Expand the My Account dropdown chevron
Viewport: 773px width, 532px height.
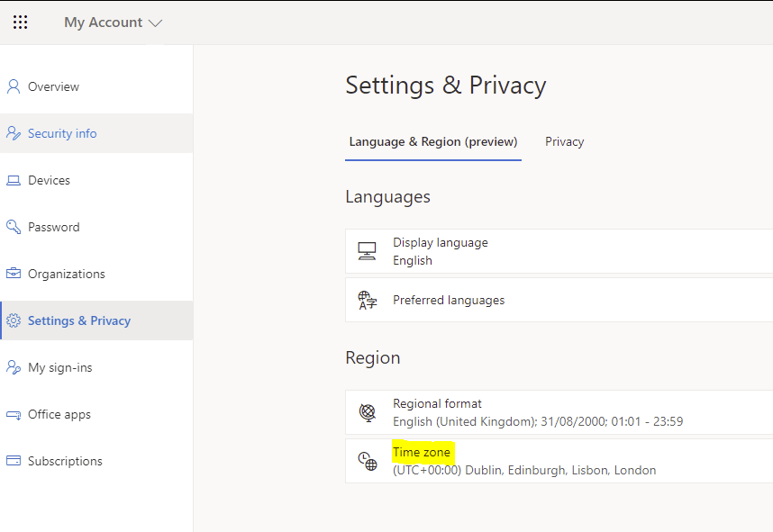pyautogui.click(x=155, y=23)
